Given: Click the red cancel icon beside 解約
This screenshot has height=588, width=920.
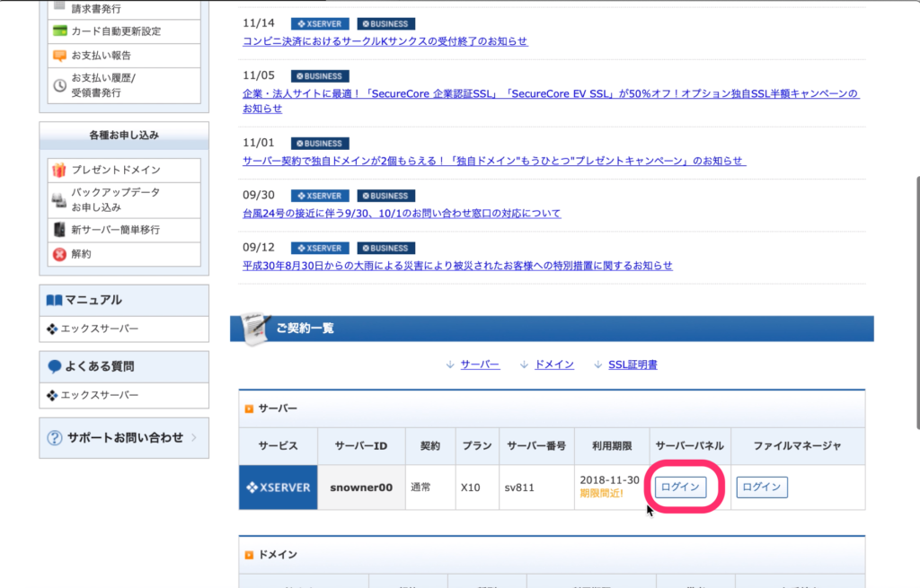Looking at the screenshot, I should (x=59, y=254).
